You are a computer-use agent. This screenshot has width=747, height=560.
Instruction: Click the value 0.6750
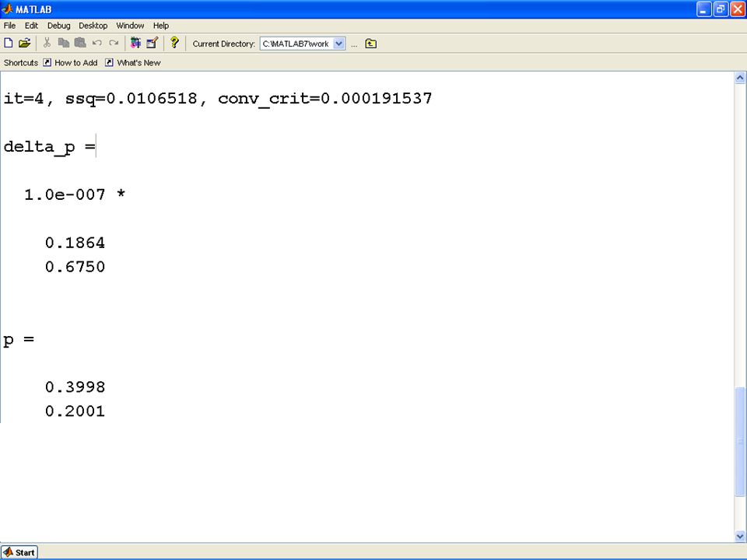tap(75, 267)
